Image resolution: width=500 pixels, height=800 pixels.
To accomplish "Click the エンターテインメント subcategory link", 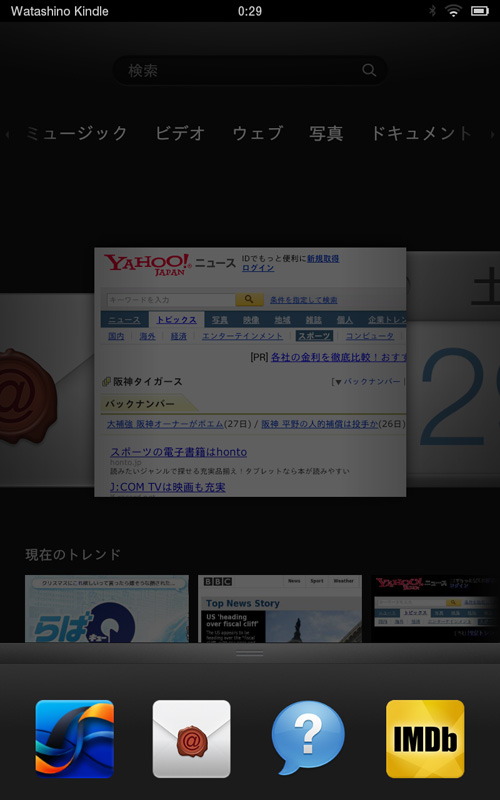I will 242,336.
